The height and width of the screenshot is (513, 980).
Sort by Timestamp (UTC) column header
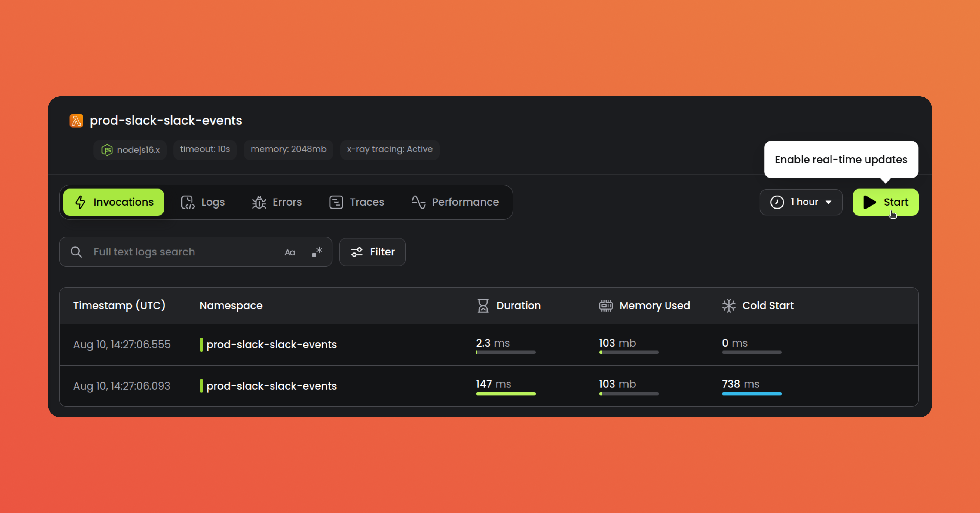click(119, 306)
